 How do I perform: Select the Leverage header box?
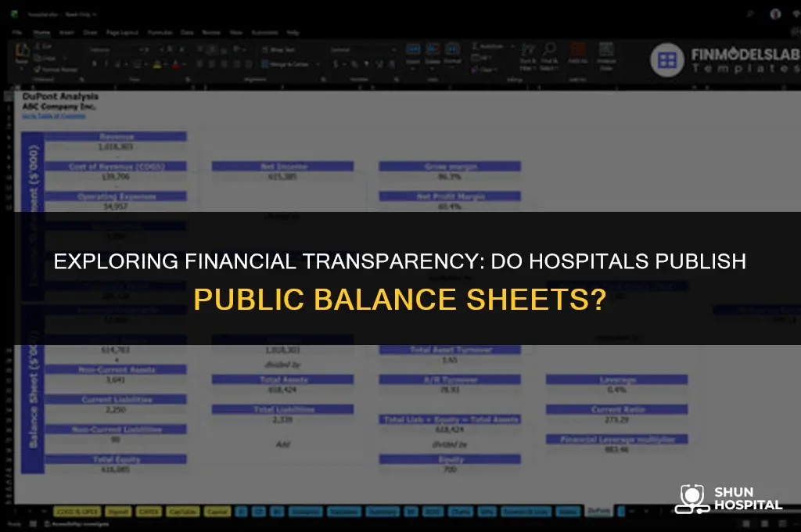pyautogui.click(x=616, y=379)
